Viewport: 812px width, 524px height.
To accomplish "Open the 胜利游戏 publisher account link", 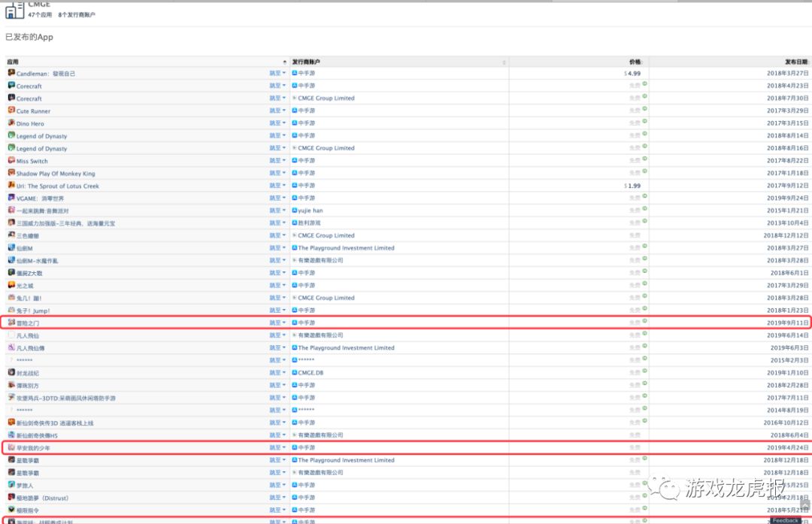I will coord(309,223).
